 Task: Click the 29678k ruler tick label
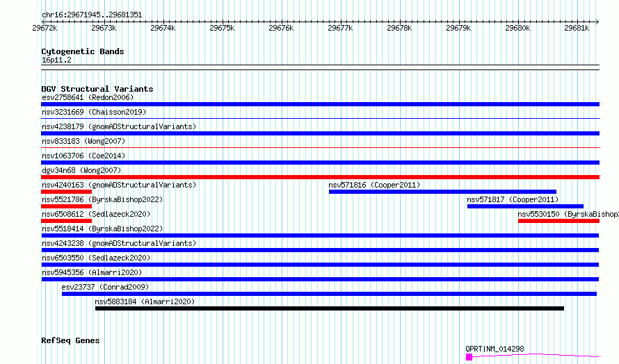coord(399,28)
